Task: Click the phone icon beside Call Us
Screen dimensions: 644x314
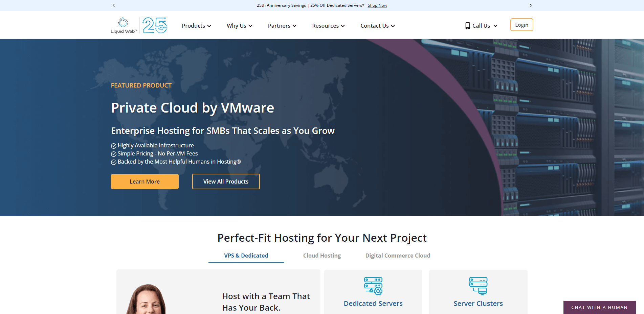Action: tap(467, 26)
